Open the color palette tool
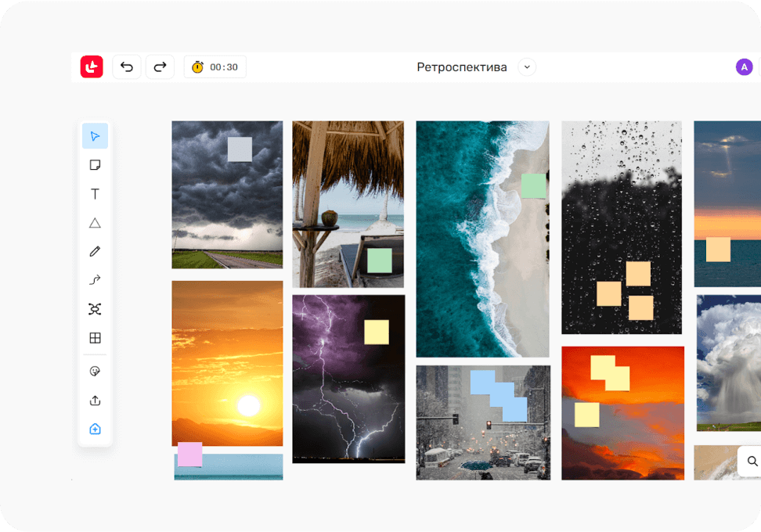The image size is (761, 532). (x=95, y=372)
